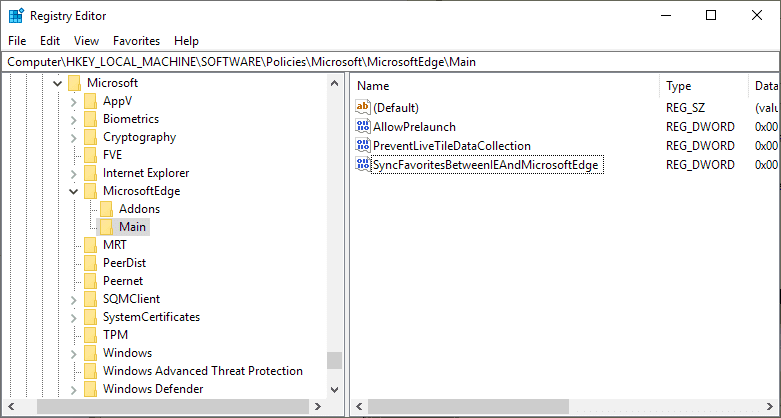Image resolution: width=781 pixels, height=418 pixels.
Task: Select the PeerDist registry key
Action: [x=124, y=263]
